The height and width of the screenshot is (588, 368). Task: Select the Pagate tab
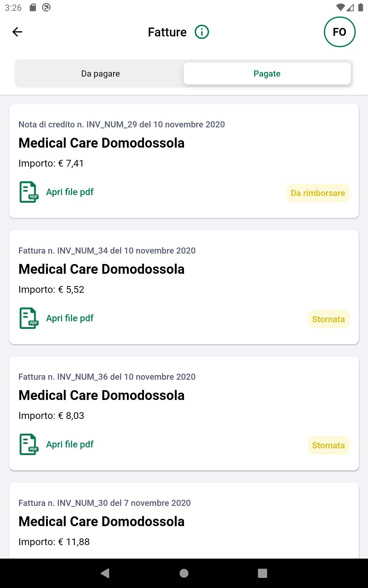267,74
